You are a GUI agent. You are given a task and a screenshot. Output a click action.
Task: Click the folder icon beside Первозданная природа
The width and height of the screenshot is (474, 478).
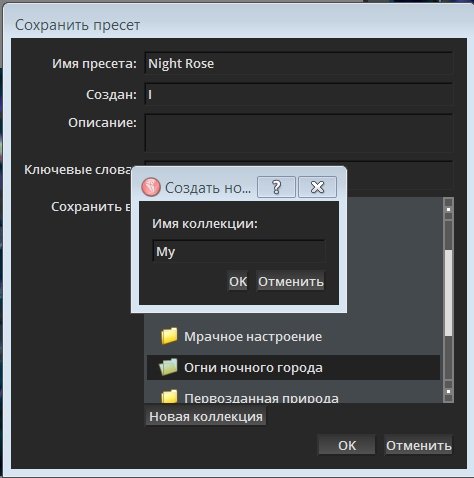(x=169, y=397)
